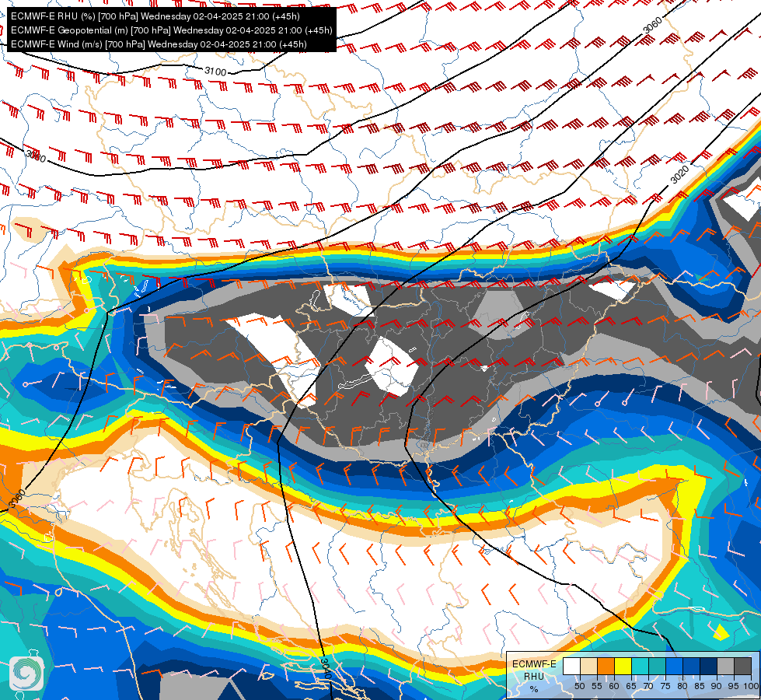Select the navy 85–90 legend swatch

(709, 666)
